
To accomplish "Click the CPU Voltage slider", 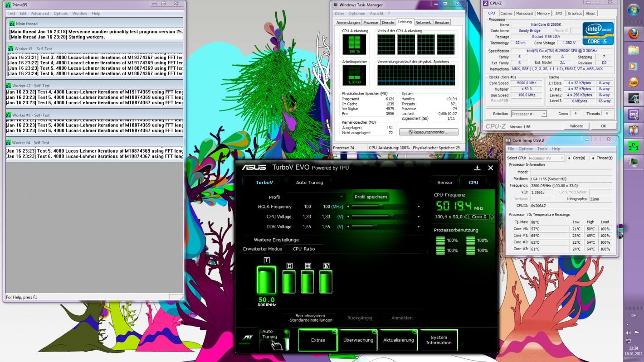I will (x=383, y=217).
